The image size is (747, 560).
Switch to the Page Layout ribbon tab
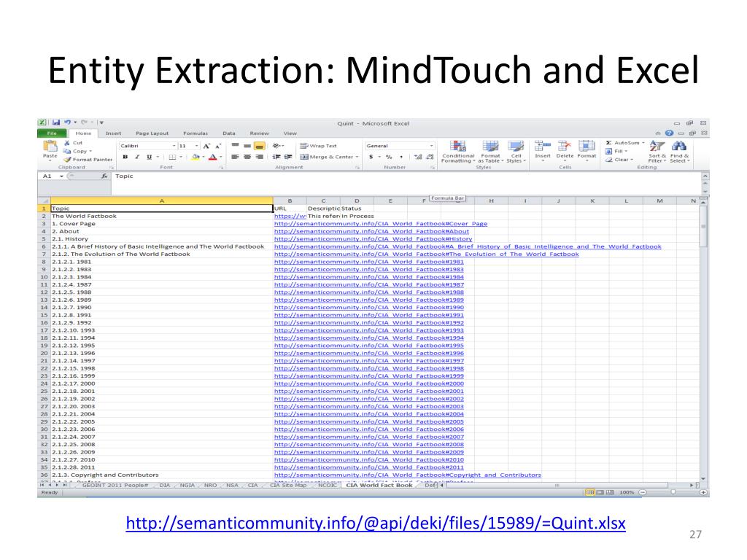pyautogui.click(x=152, y=133)
